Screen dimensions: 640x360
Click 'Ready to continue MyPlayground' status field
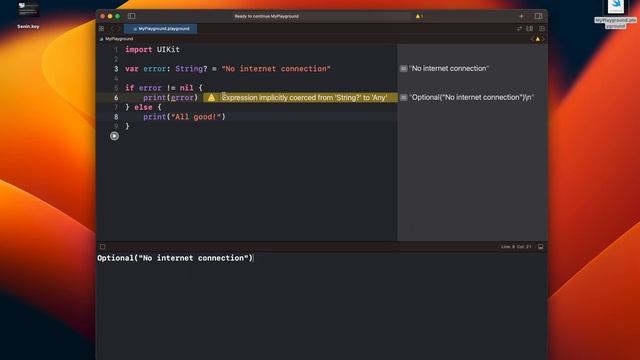322,16
